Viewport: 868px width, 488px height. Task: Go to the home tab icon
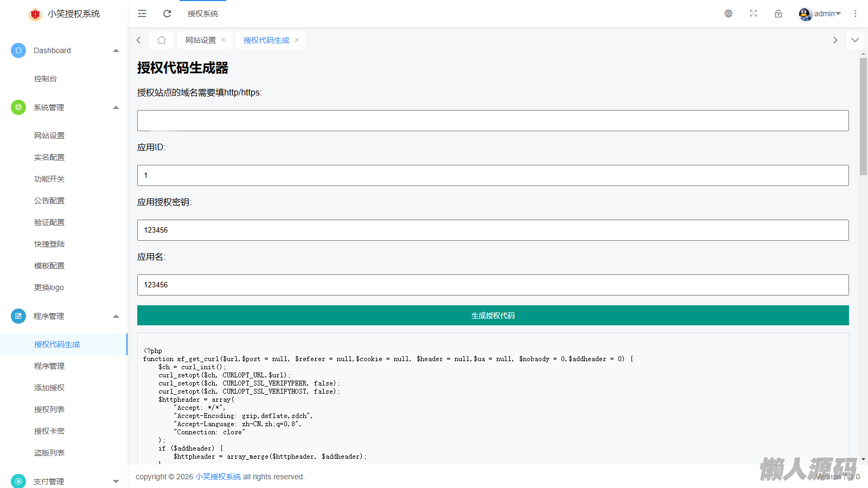pyautogui.click(x=162, y=40)
